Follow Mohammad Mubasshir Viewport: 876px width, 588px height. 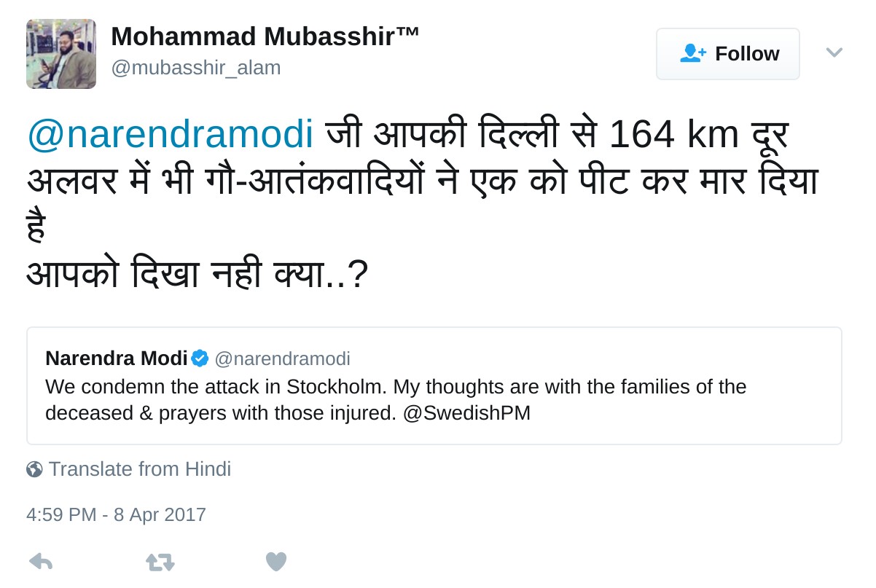click(727, 54)
